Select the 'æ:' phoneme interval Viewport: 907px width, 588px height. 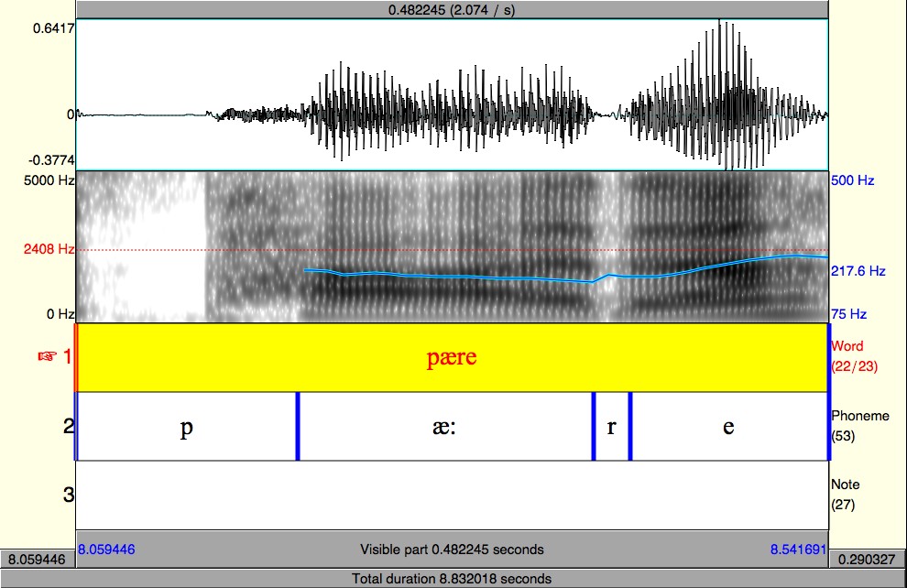coord(445,427)
